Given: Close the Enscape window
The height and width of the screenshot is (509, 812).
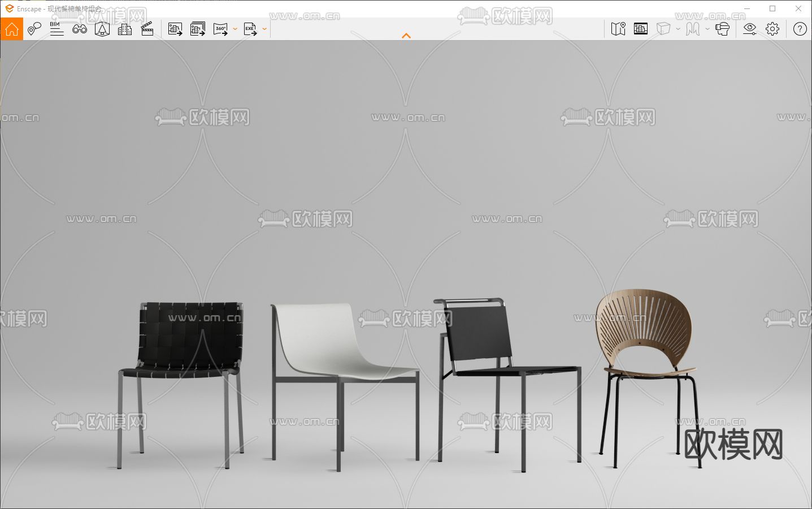Looking at the screenshot, I should 798,8.
